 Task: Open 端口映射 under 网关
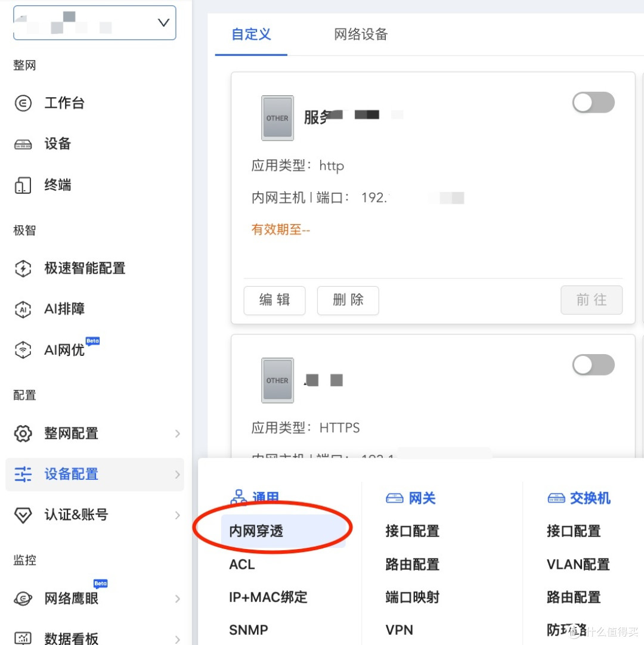[x=412, y=597]
